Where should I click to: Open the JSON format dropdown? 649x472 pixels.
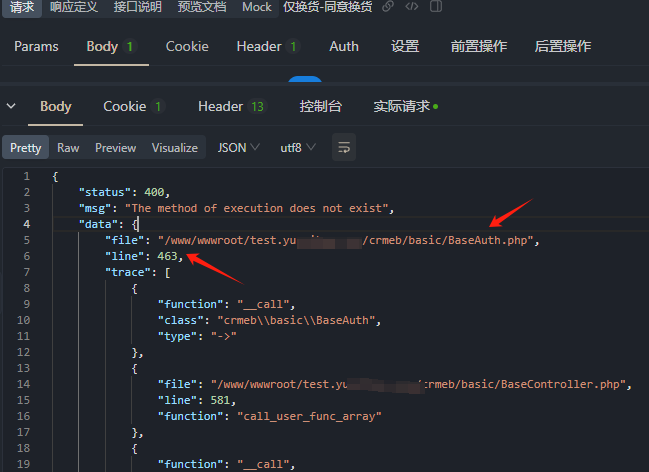point(239,147)
